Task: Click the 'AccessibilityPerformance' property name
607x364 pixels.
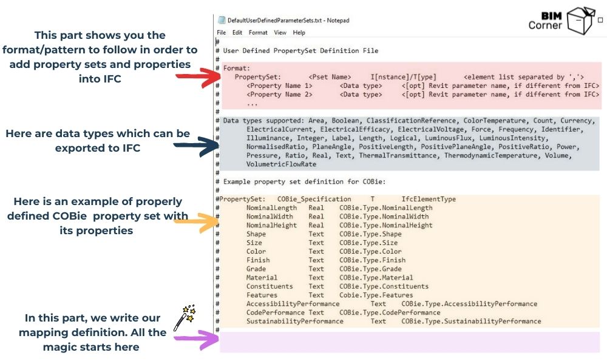Action: 293,304
